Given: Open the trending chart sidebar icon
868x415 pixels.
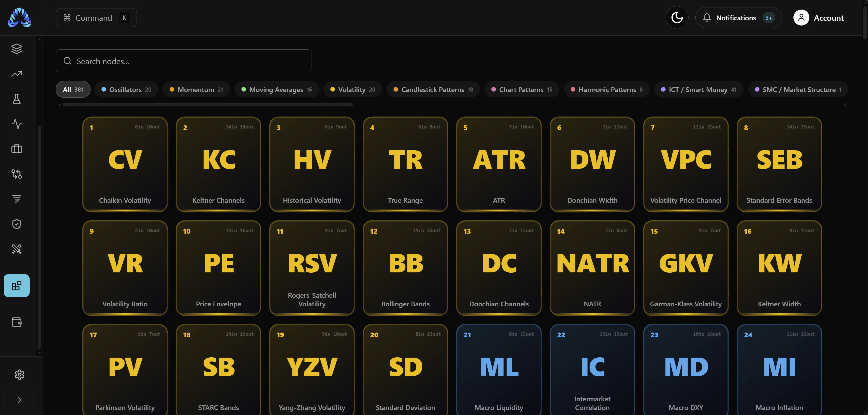Looking at the screenshot, I should tap(16, 74).
